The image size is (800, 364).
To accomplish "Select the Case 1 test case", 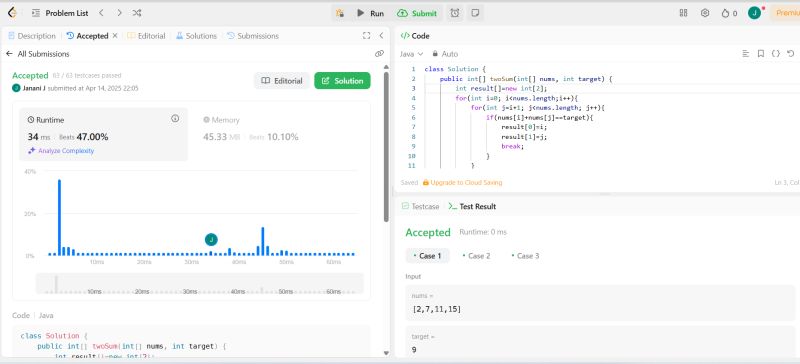I will tap(428, 256).
